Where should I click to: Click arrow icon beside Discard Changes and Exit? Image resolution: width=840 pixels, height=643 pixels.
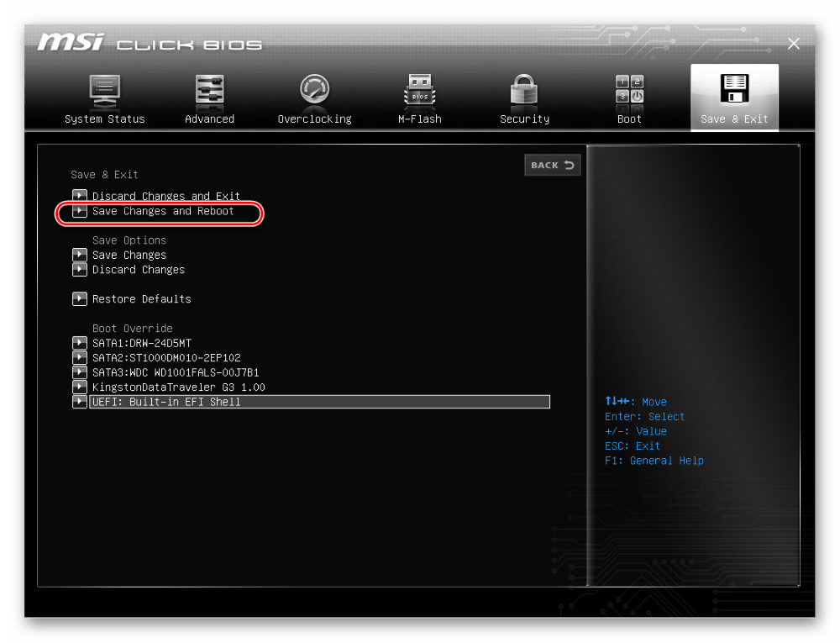pyautogui.click(x=80, y=197)
